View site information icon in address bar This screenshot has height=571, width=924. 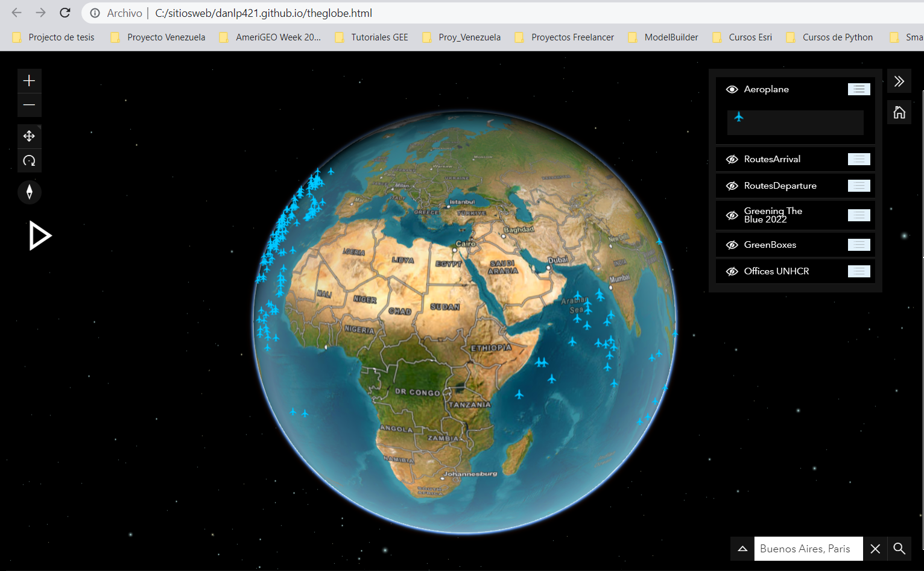(95, 13)
